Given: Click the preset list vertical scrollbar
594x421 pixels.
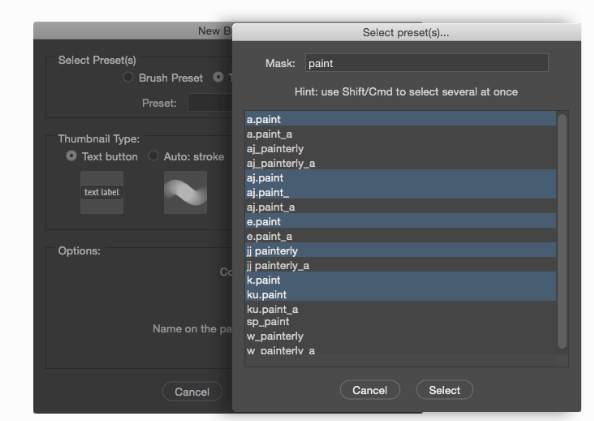Looking at the screenshot, I should point(562,231).
